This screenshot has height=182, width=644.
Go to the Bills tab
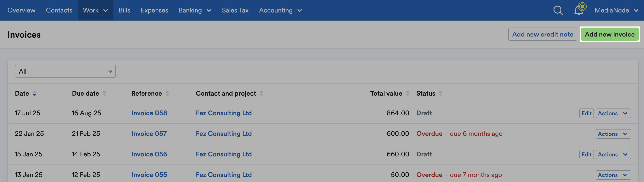click(x=124, y=10)
